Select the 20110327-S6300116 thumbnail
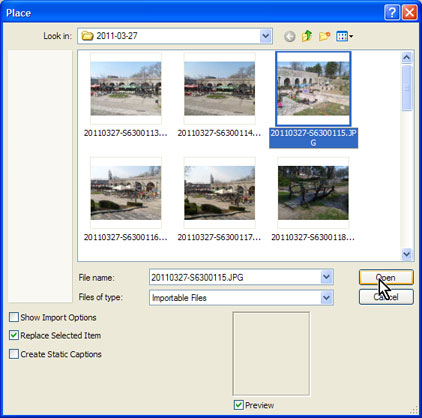 tap(126, 193)
